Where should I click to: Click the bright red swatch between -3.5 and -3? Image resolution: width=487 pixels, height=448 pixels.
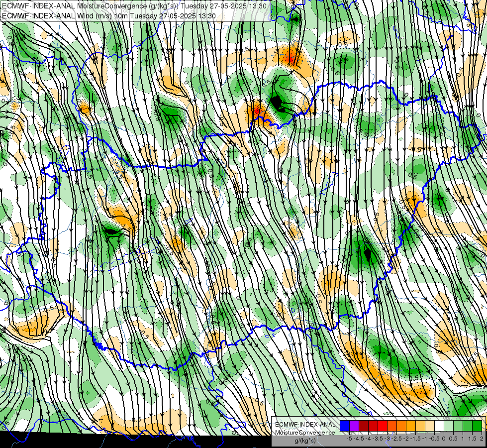[383, 426]
